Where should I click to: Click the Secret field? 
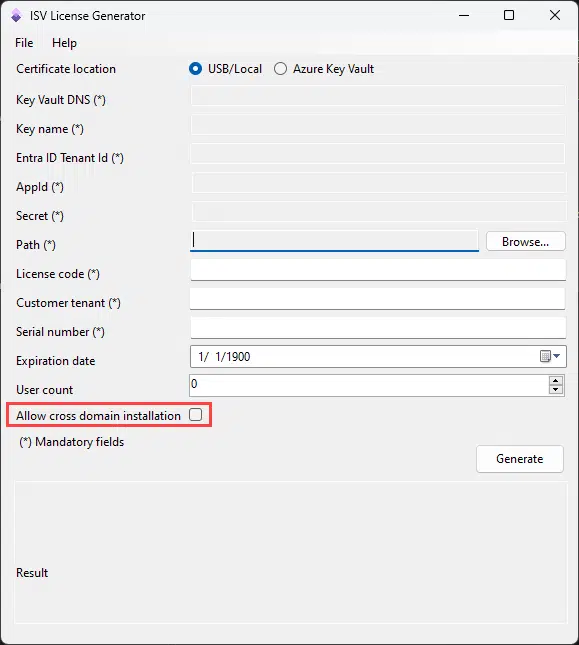(379, 211)
